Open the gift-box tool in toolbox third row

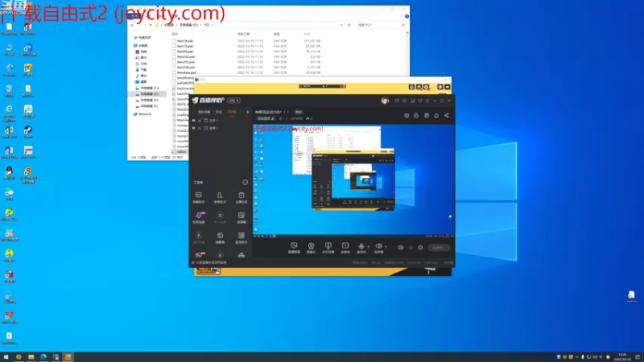[220, 237]
